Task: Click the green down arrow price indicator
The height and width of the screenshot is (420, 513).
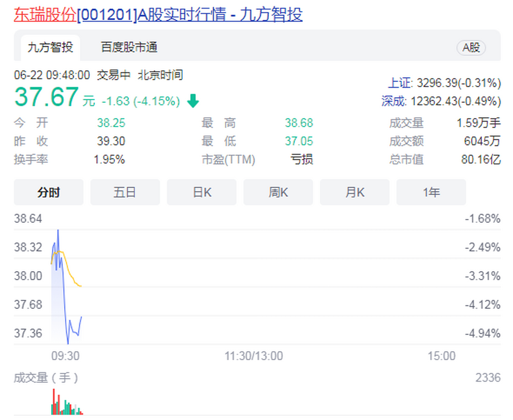Action: 193,101
